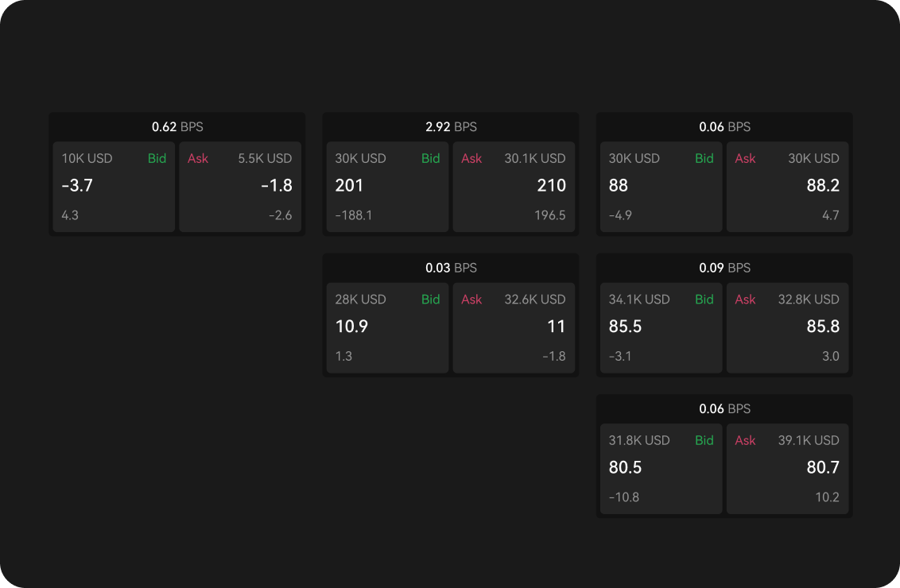Select the Bid at 85.5
Viewport: 900px width, 588px height.
click(x=661, y=327)
